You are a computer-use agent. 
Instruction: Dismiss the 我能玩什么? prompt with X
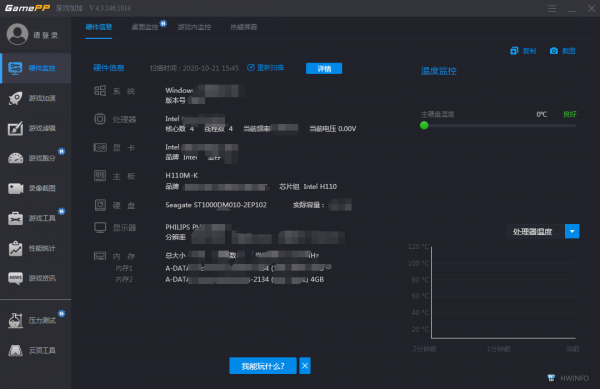pos(305,366)
